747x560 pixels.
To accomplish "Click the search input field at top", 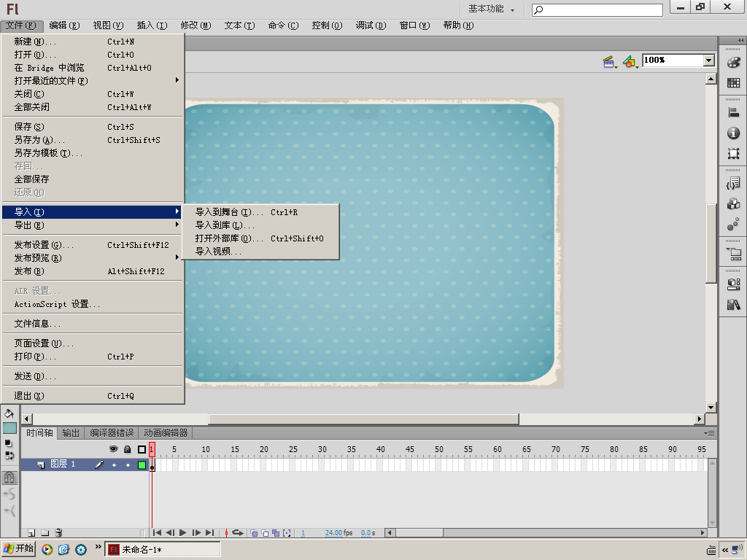I will 597,9.
